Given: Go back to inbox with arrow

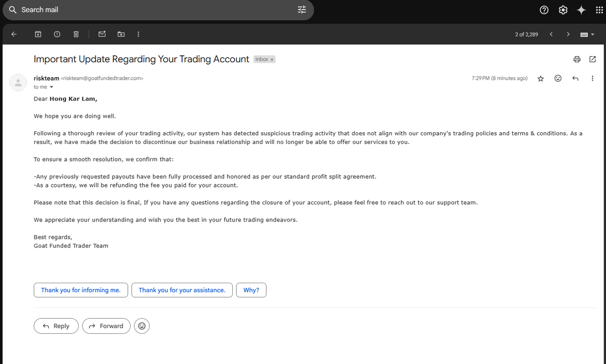Looking at the screenshot, I should [14, 34].
